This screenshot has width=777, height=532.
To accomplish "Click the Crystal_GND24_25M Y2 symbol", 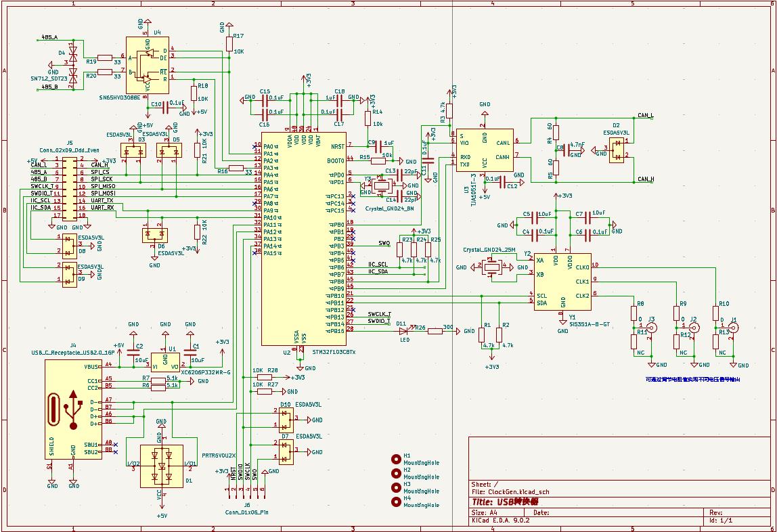I will point(491,268).
